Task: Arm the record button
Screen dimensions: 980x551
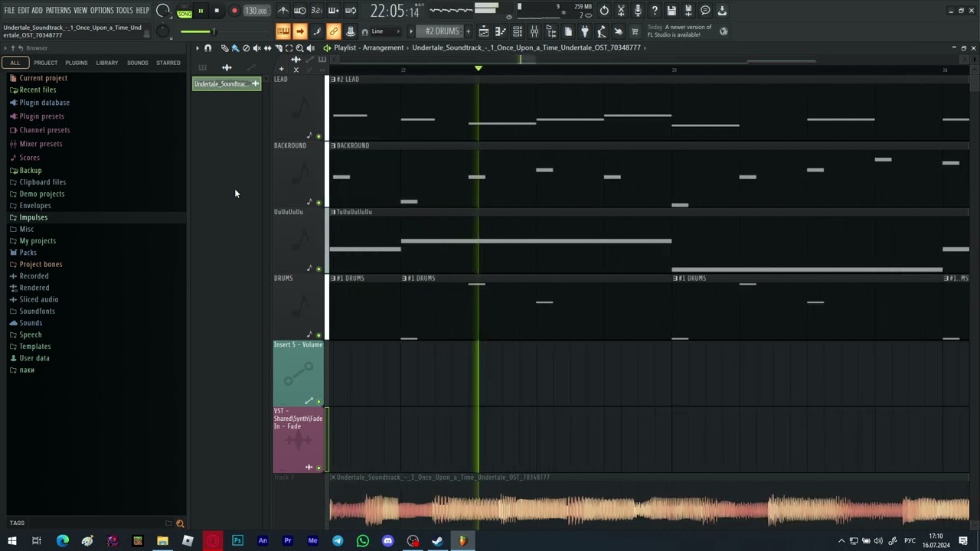Action: pos(234,11)
